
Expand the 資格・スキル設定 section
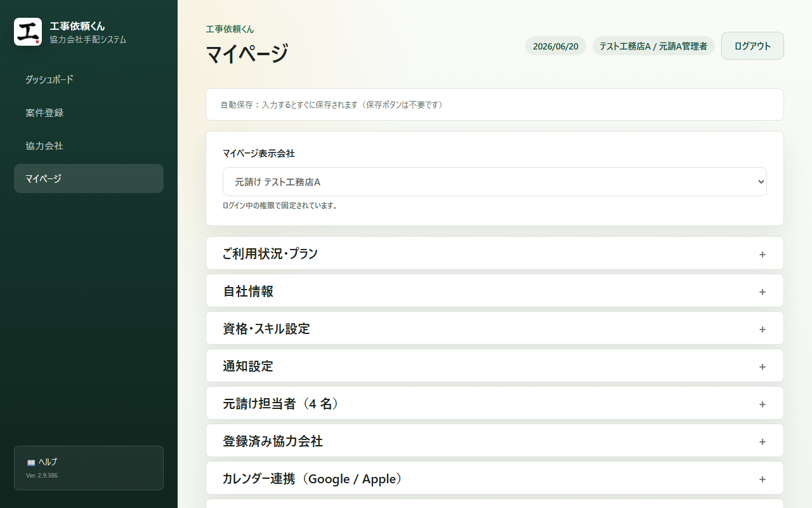click(495, 328)
